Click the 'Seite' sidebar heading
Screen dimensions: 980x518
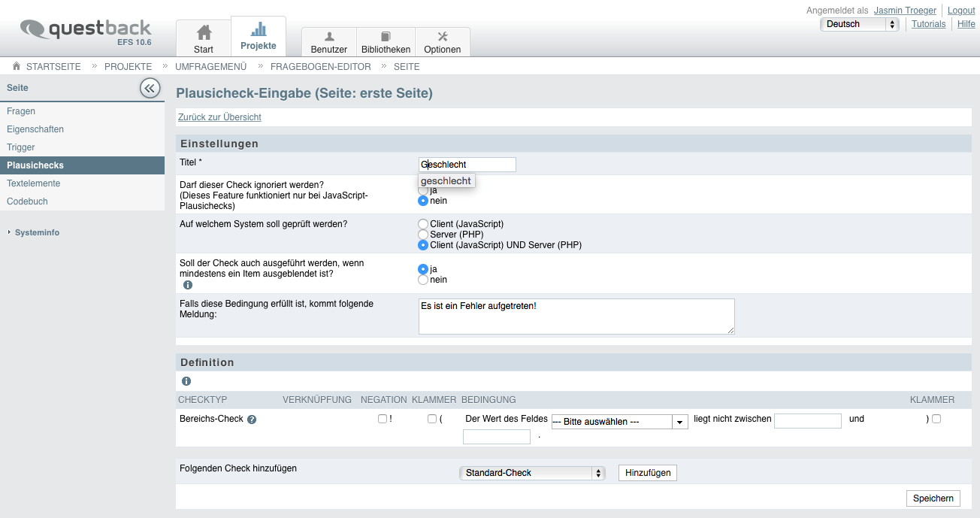pyautogui.click(x=17, y=88)
